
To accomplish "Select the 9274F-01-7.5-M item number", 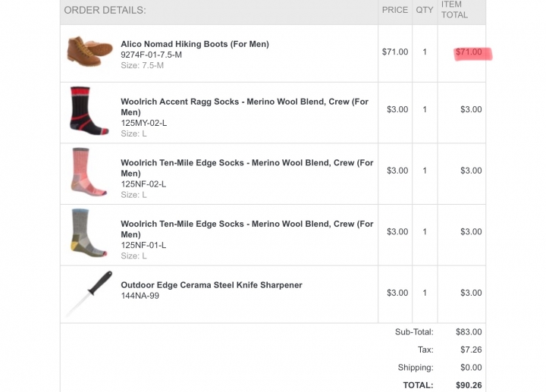I will click(151, 55).
